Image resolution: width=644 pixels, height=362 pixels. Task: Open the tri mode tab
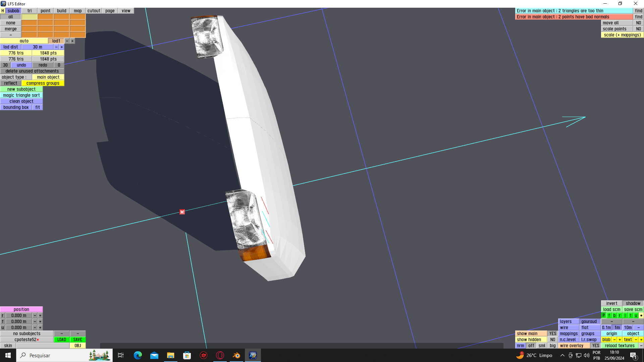coord(30,11)
